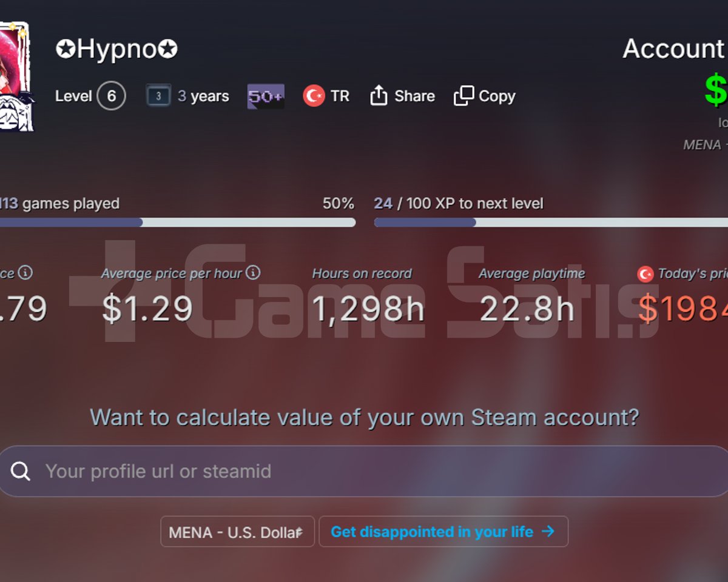
Task: Open info tooltip beside Average price per hour
Action: pyautogui.click(x=254, y=273)
